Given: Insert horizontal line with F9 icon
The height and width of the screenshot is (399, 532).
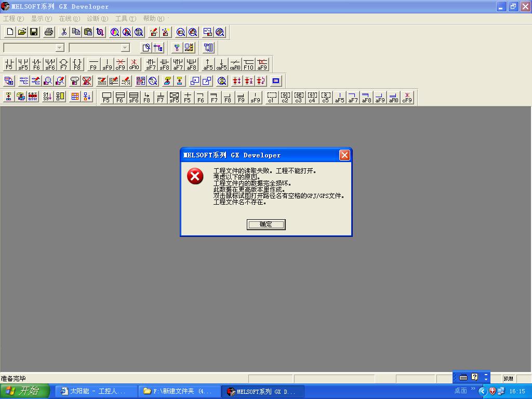Looking at the screenshot, I should pyautogui.click(x=94, y=64).
